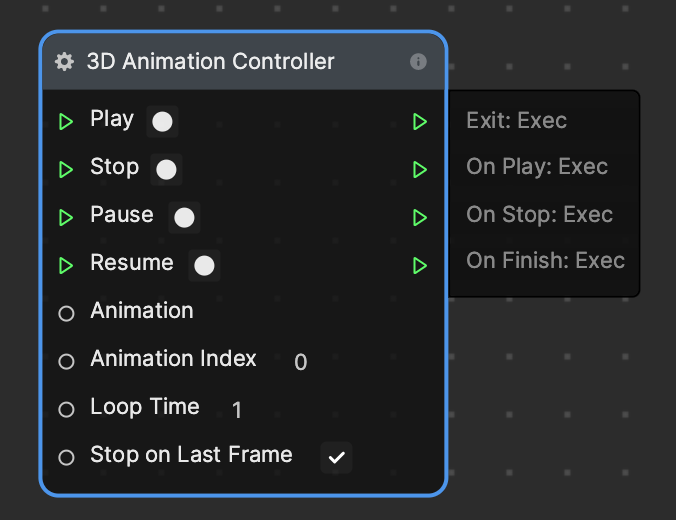Click the Loop Time value field
676x520 pixels.
[237, 409]
